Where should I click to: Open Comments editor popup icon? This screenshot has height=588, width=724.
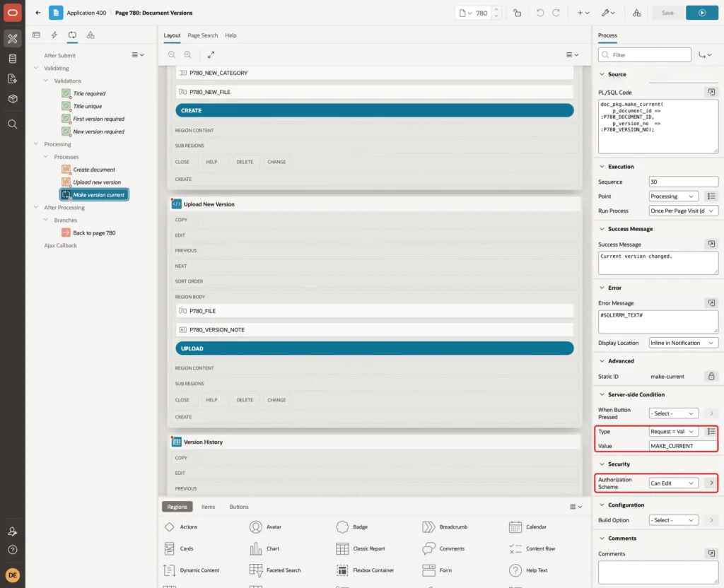[x=711, y=553]
